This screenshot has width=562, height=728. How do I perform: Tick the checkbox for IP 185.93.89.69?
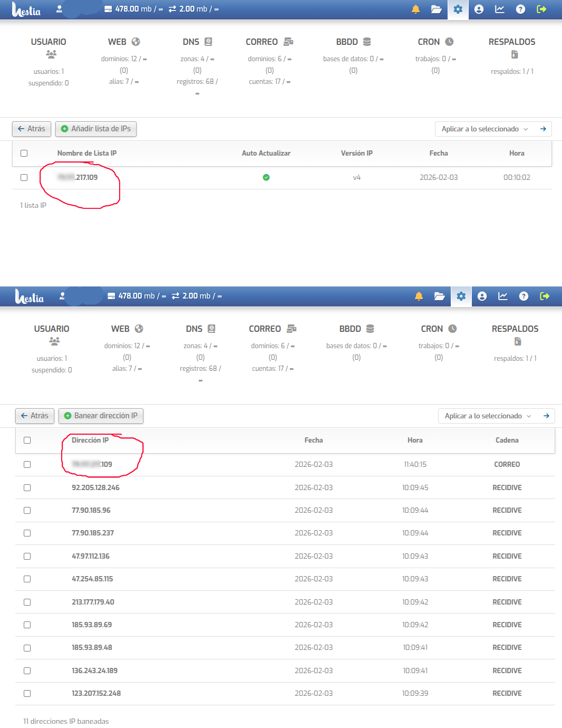tap(27, 625)
